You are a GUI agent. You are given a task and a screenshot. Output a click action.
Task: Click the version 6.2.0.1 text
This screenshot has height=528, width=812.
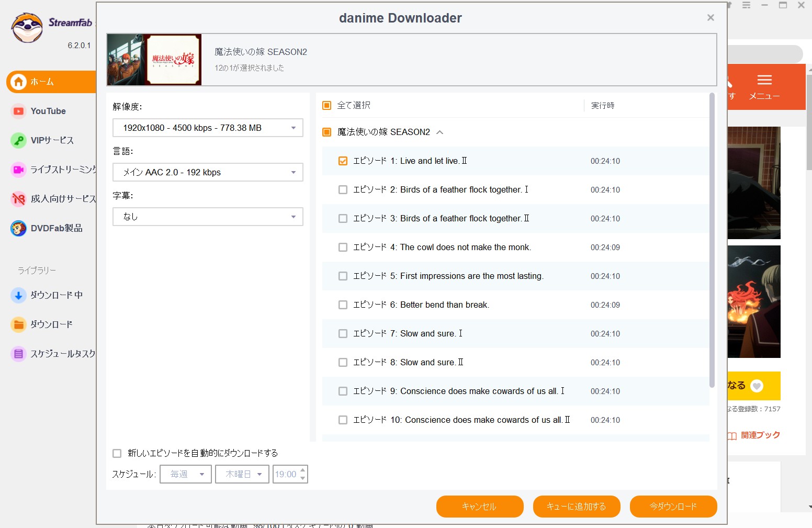point(79,46)
